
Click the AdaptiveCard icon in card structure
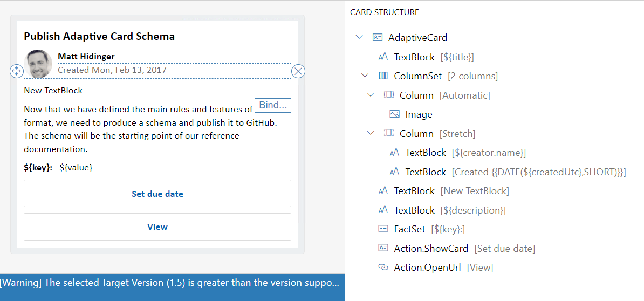[x=378, y=38]
